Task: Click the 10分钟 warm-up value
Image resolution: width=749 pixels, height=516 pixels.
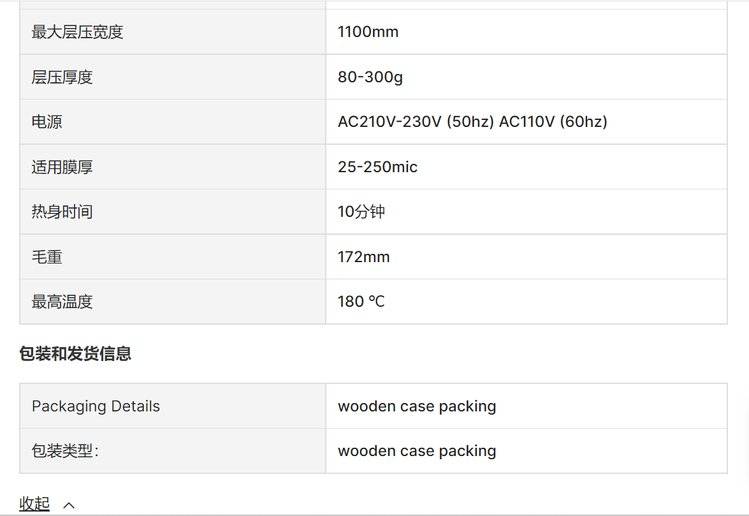Action: 361,212
